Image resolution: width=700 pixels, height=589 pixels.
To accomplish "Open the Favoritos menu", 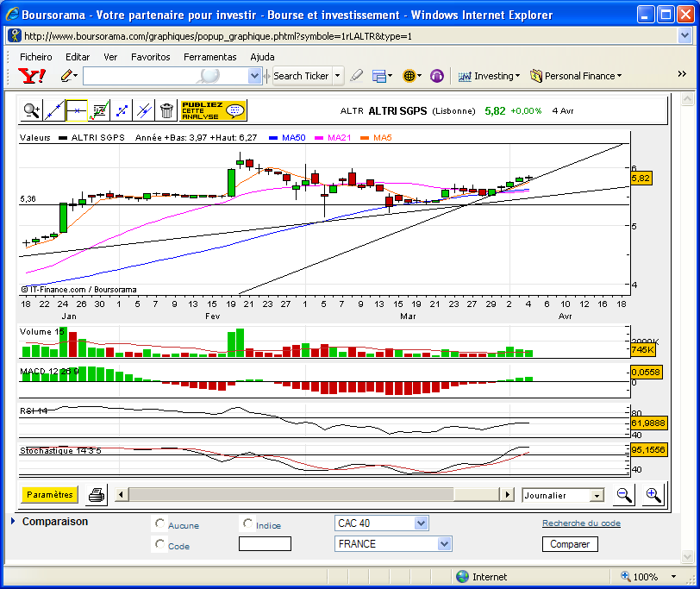I will [x=151, y=57].
